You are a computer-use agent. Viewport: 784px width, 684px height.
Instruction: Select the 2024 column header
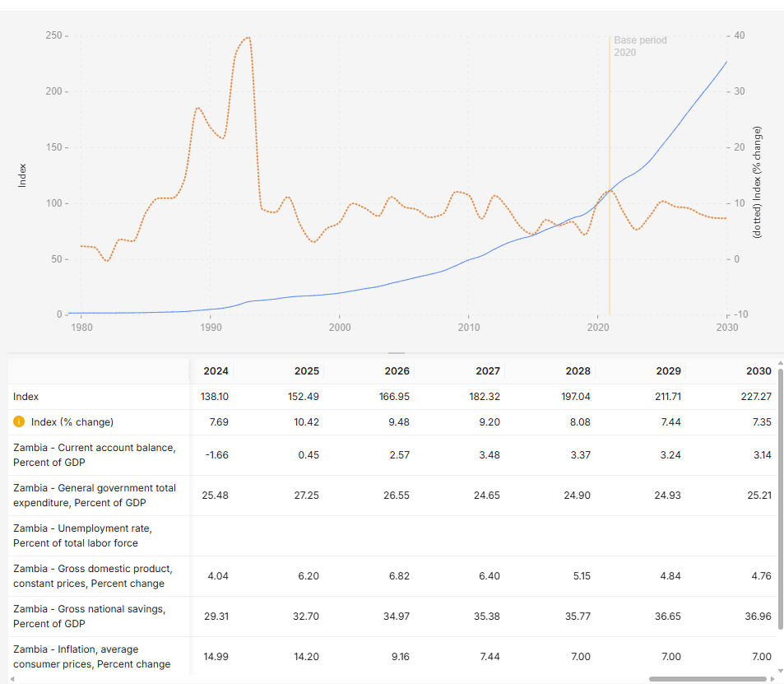pyautogui.click(x=216, y=370)
